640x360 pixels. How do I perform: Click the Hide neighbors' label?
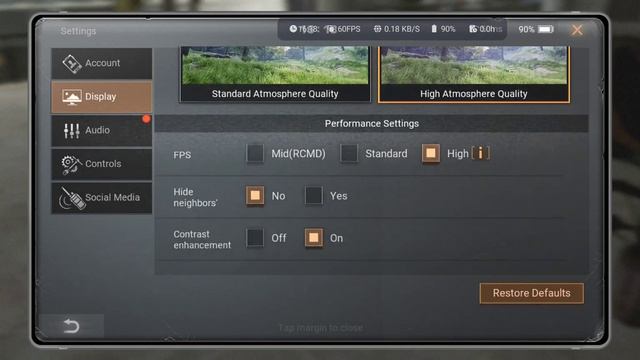pyautogui.click(x=196, y=197)
